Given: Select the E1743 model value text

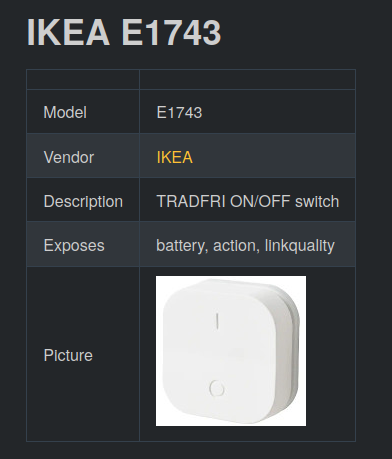Looking at the screenshot, I should pyautogui.click(x=179, y=112).
